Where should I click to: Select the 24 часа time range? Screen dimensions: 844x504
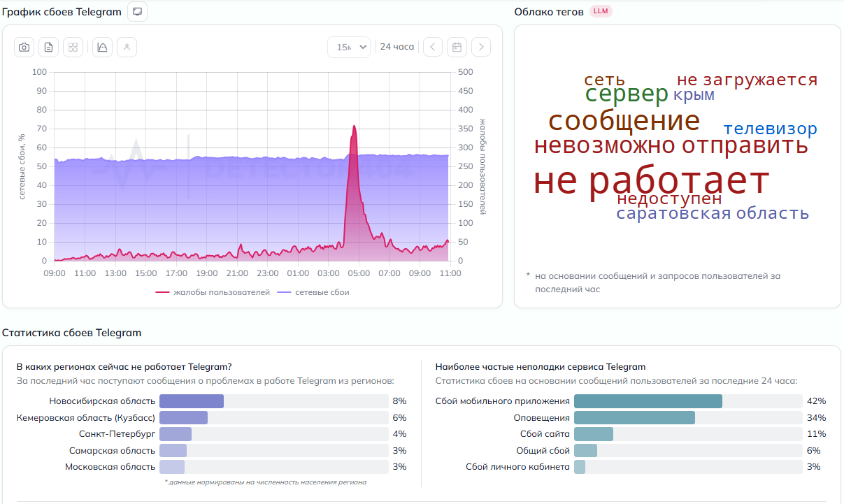[397, 47]
